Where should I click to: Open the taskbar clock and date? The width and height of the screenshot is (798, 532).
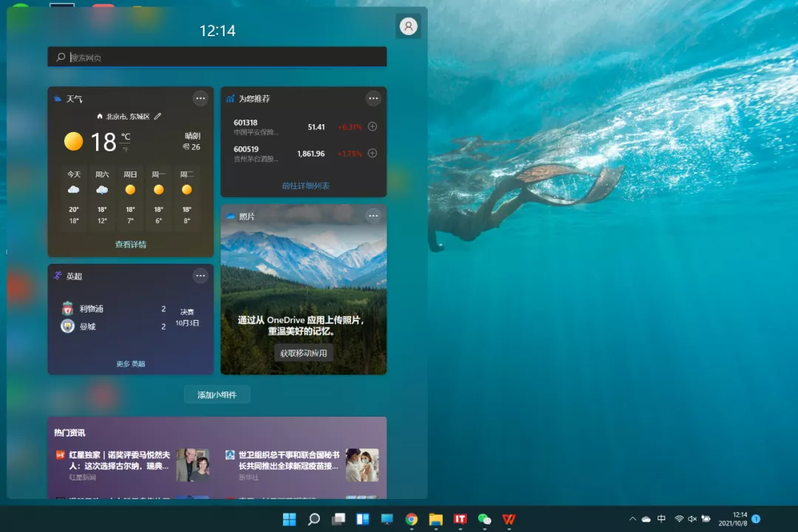tap(733, 519)
